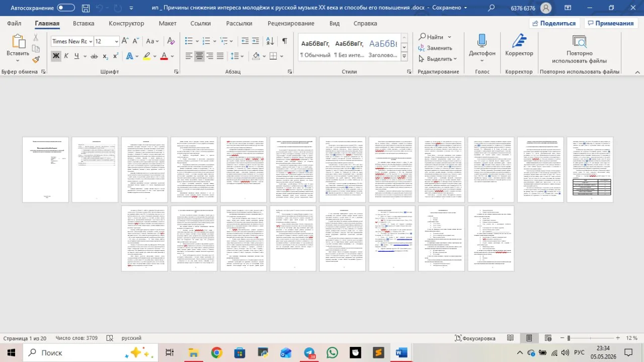Select the first page thumbnail
The width and height of the screenshot is (644, 362).
pos(45,170)
